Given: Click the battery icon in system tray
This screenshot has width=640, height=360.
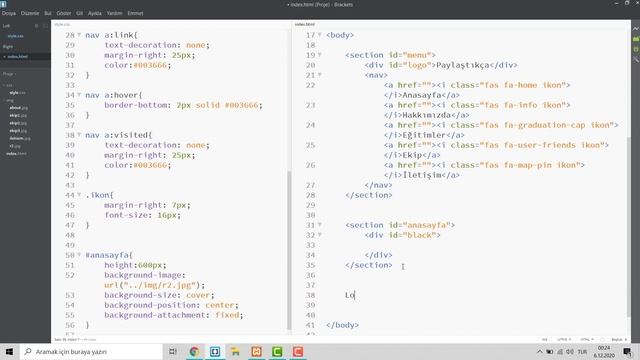Looking at the screenshot, I should [550, 351].
